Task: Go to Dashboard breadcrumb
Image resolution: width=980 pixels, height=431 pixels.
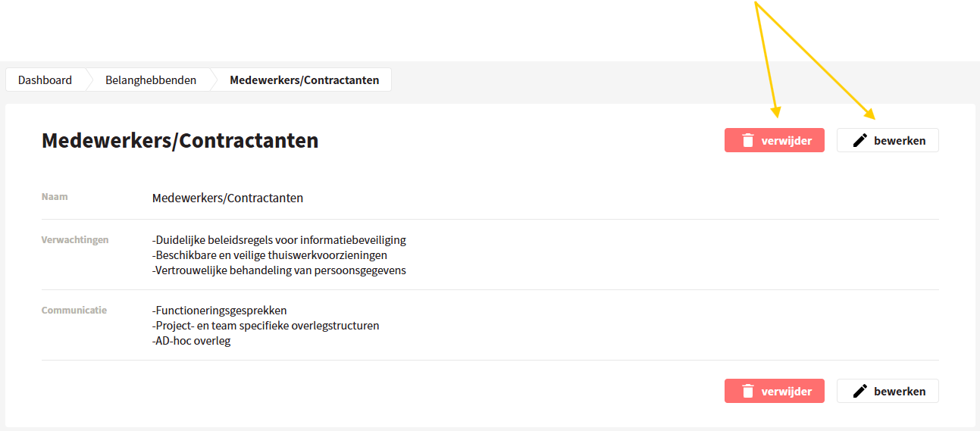Action: point(45,80)
